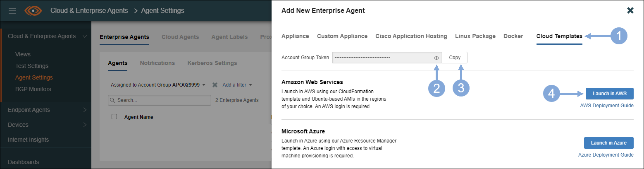
Task: Open the AWS Deployment Guide link
Action: click(x=607, y=106)
